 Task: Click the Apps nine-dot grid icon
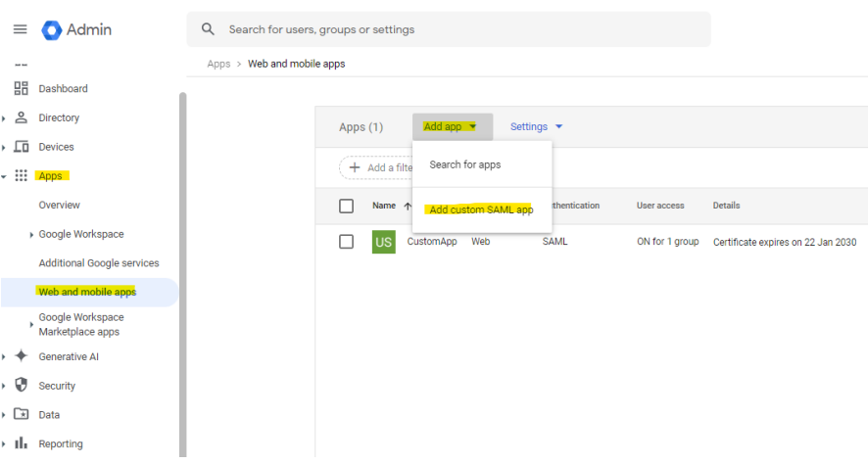[x=21, y=175]
